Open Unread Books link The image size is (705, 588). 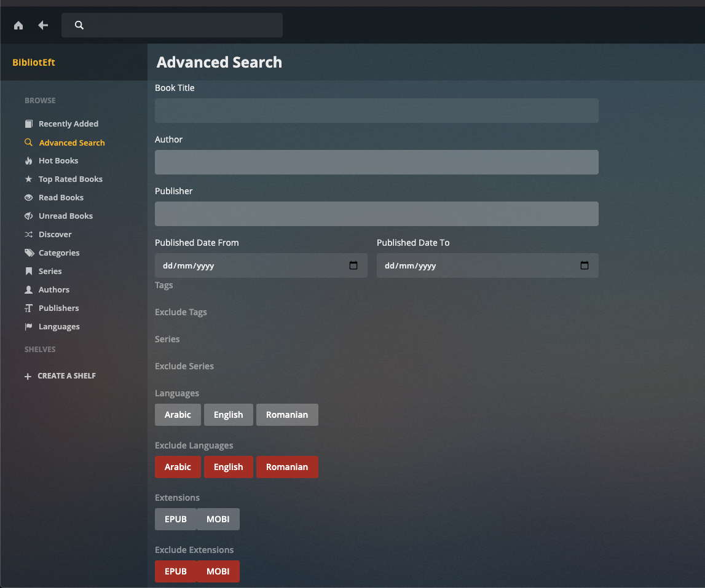[66, 216]
